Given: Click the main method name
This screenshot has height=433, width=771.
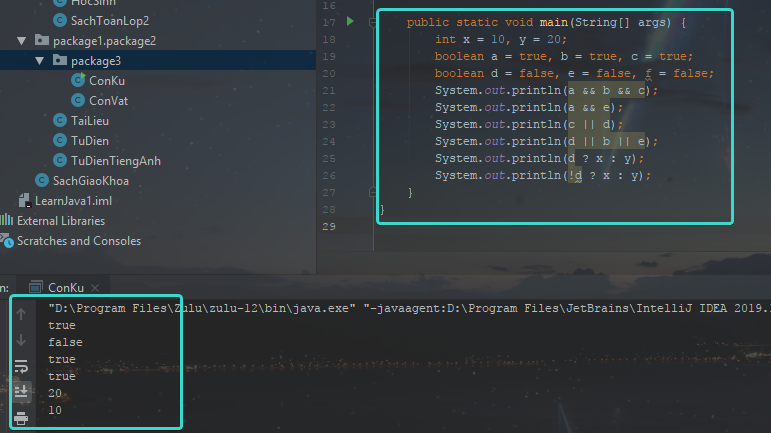Looking at the screenshot, I should [x=554, y=22].
